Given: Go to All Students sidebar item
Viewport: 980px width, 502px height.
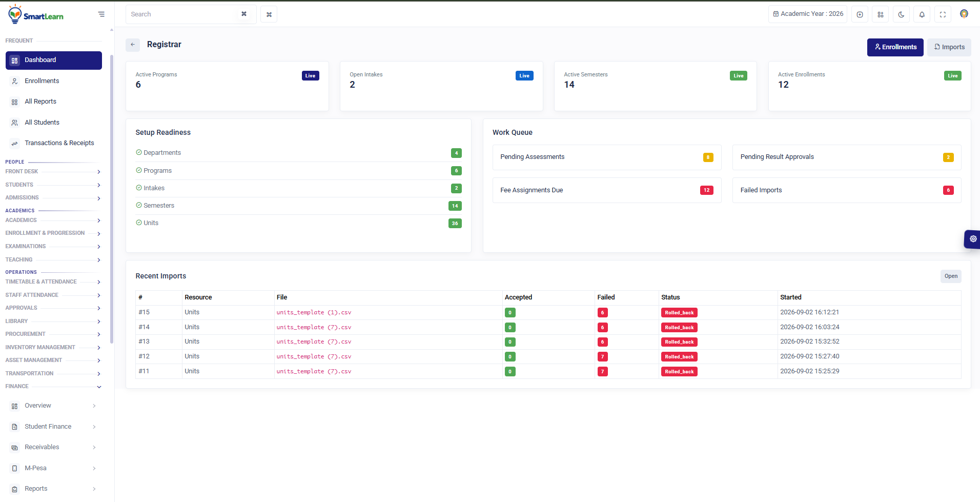Looking at the screenshot, I should 54,123.
